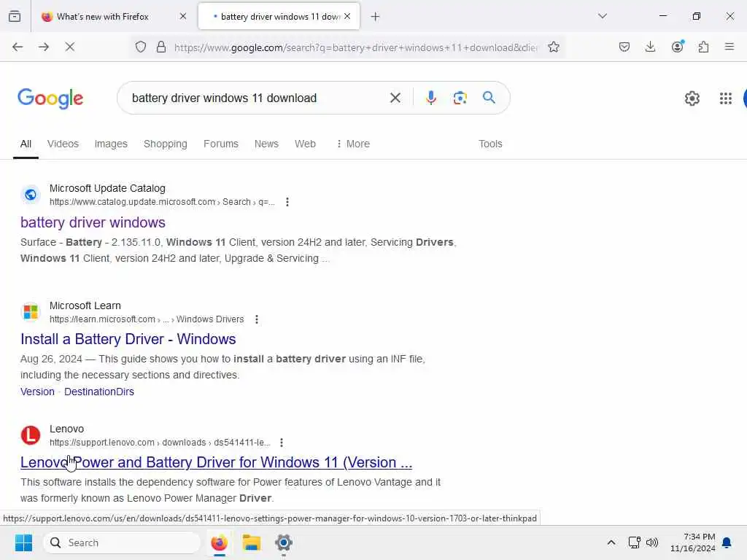The height and width of the screenshot is (560, 747).
Task: Click the Windows taskbar Search box
Action: pos(122,542)
